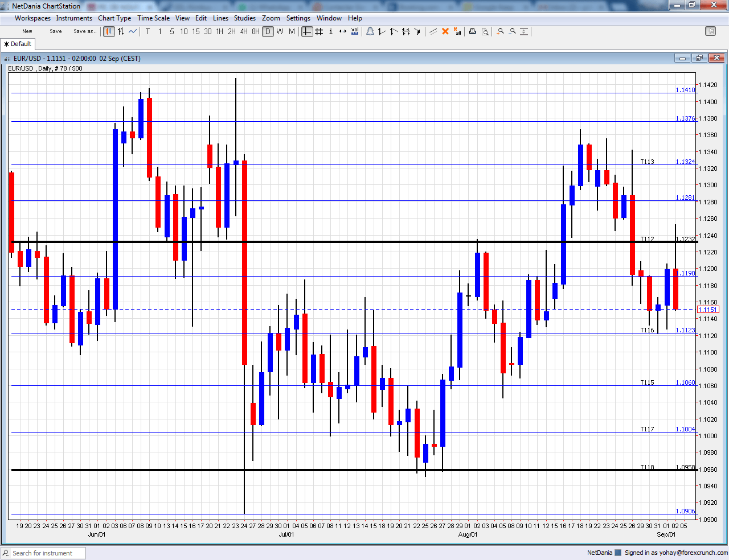Viewport: 729px width, 560px height.
Task: Open the Chart Type menu
Action: [114, 18]
